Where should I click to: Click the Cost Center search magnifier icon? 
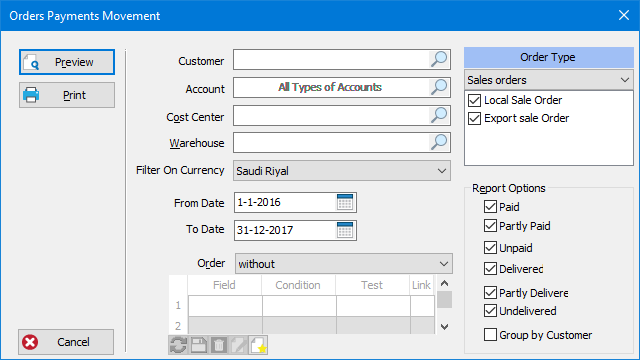tap(439, 116)
